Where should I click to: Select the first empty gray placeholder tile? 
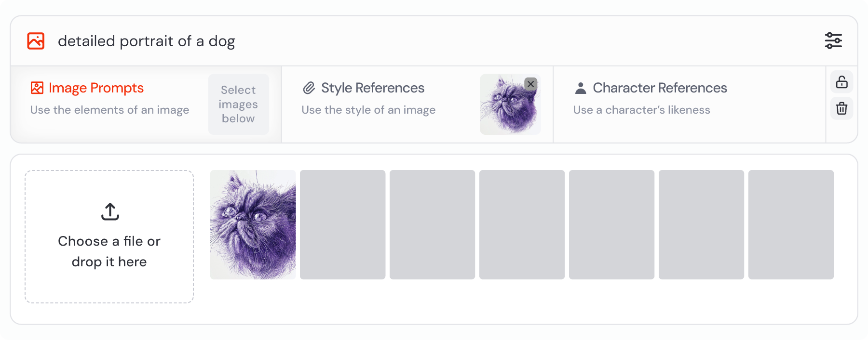pyautogui.click(x=342, y=224)
